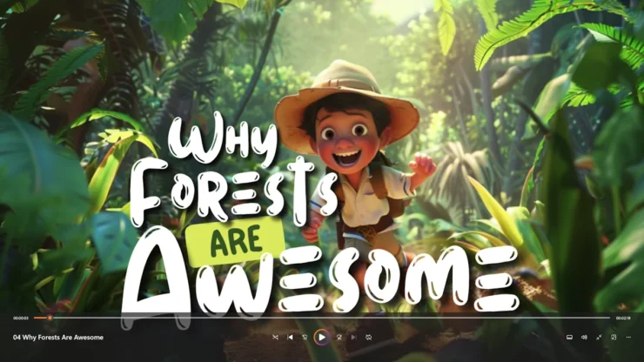Click the remaining time label
Image resolution: width=644 pixels, height=362 pixels.
click(x=623, y=318)
